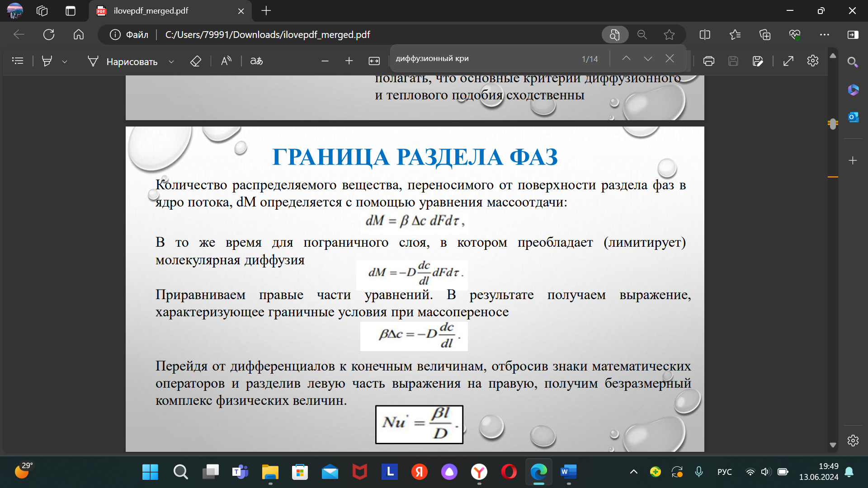This screenshot has width=868, height=488.
Task: Open File Explorer from taskbar
Action: [x=270, y=472]
